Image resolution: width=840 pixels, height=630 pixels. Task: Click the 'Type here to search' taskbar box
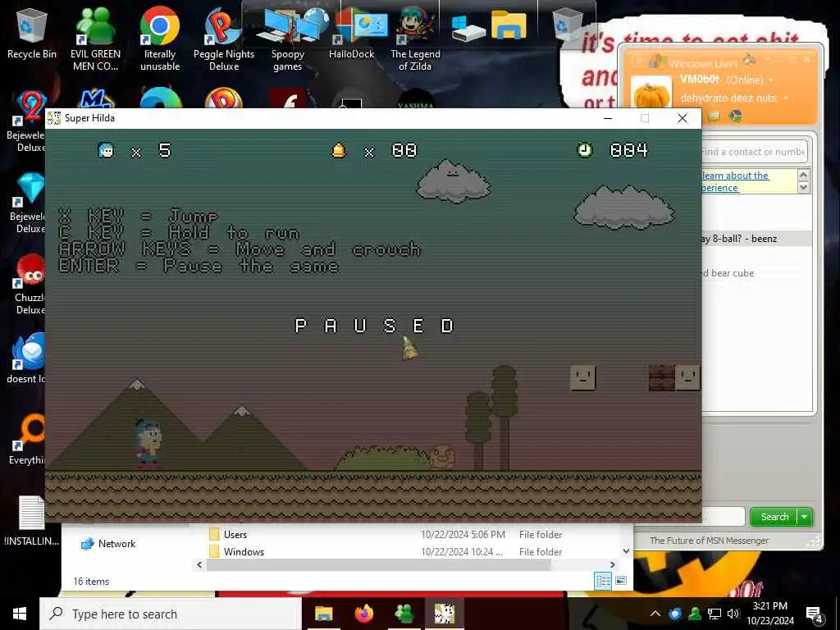click(x=171, y=614)
